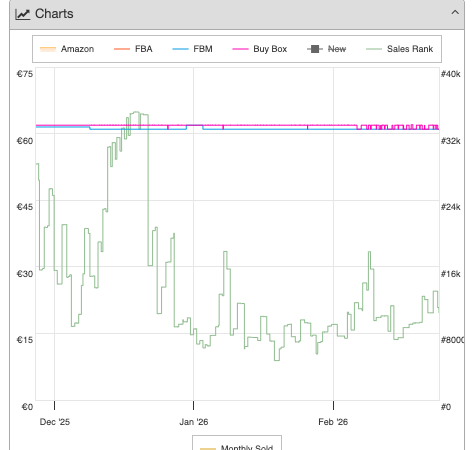Enable the crossed-out New series
474x450 pixels.
(326, 49)
